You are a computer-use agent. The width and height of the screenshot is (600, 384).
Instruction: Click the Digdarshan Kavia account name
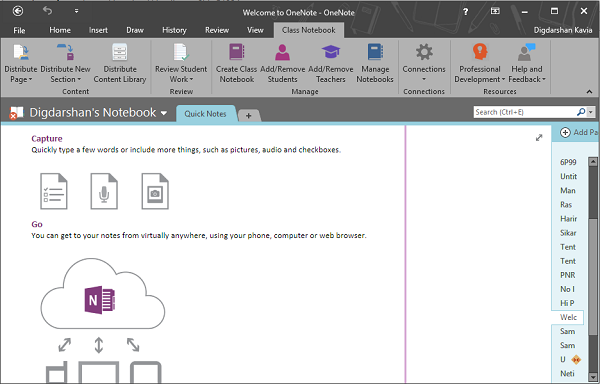(562, 30)
